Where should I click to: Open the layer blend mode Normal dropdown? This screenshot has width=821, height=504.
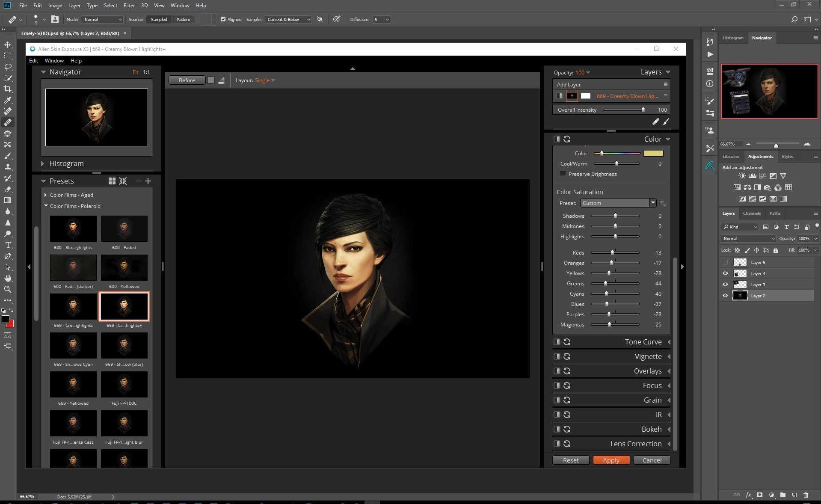coord(748,238)
